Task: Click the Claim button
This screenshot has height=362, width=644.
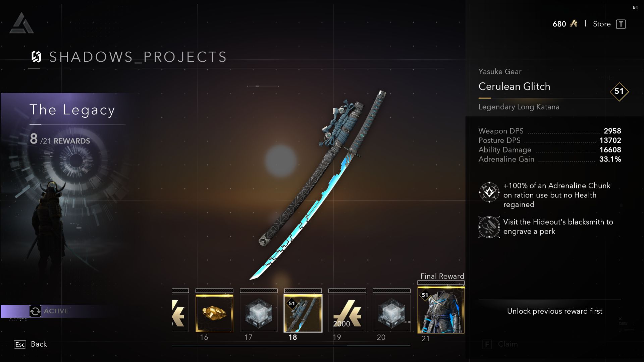Action: tap(501, 344)
